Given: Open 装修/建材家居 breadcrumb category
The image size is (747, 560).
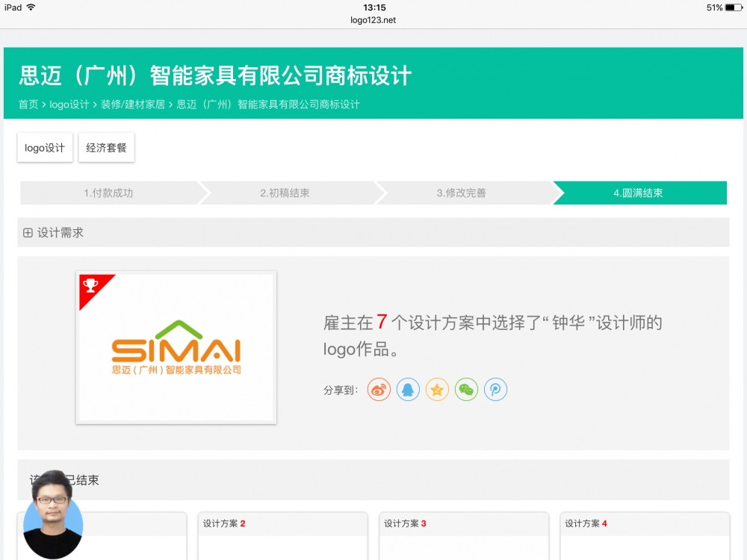Looking at the screenshot, I should point(133,105).
